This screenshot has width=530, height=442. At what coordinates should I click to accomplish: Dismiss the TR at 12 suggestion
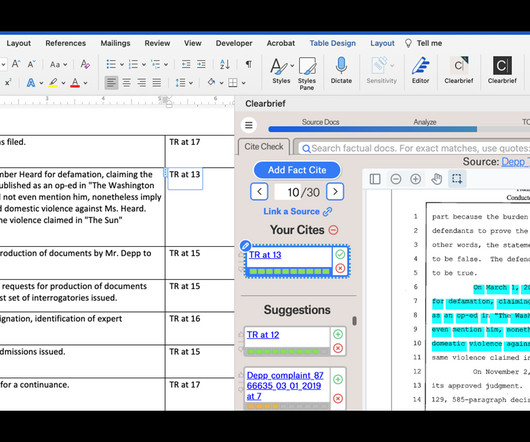pos(338,348)
